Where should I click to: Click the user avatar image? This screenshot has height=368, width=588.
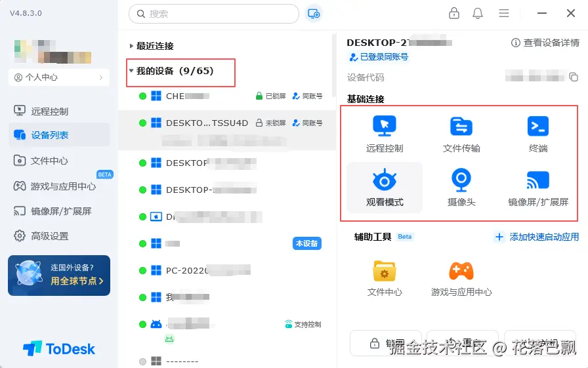pyautogui.click(x=52, y=51)
